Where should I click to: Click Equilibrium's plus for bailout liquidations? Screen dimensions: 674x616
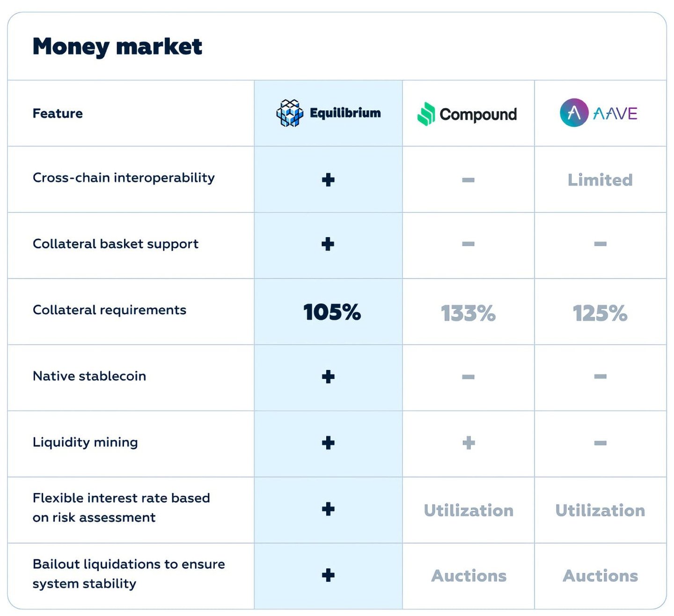coord(328,575)
